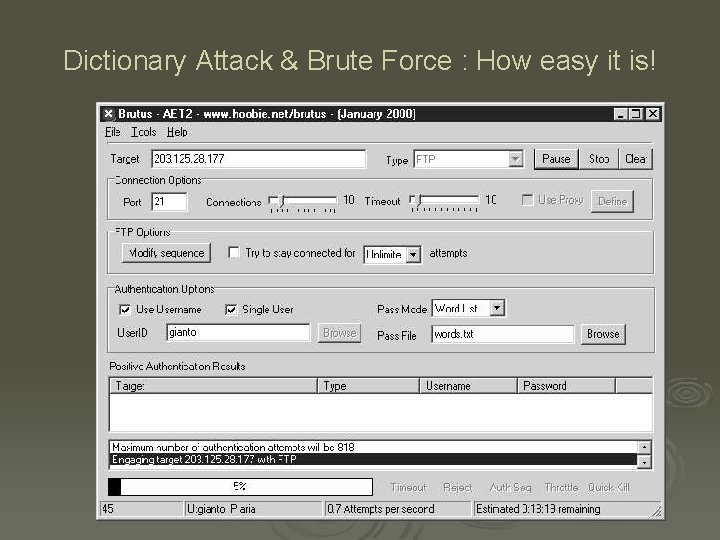Click '0.7 Attempts per second' status entry

click(398, 509)
